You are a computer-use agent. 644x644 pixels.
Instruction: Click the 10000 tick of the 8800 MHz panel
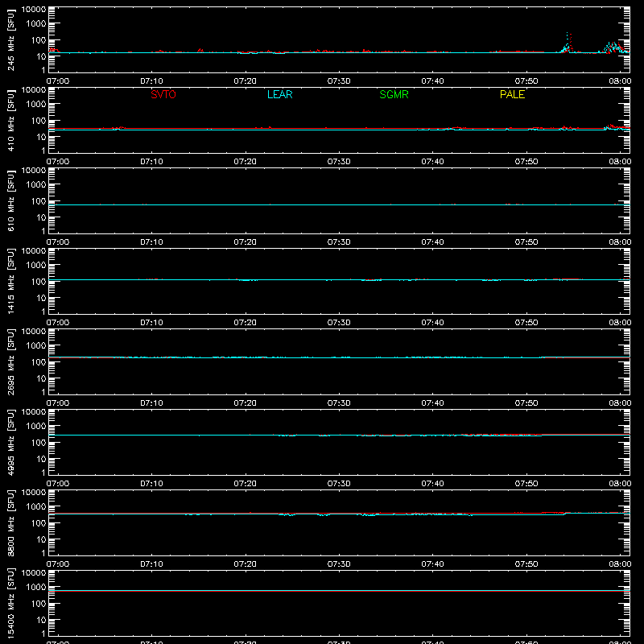click(x=34, y=493)
